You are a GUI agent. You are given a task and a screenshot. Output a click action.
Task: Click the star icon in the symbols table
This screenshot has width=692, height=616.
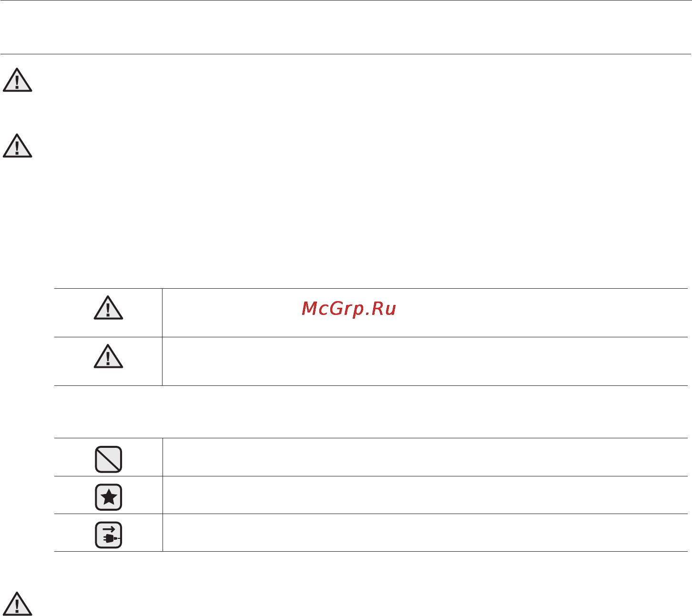click(109, 497)
